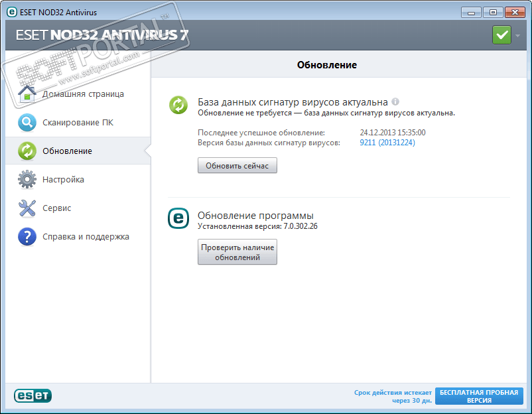This screenshot has height=414, width=532.
Task: Click heading База данных сигнатур вирусов актуальна
Action: pyautogui.click(x=293, y=102)
